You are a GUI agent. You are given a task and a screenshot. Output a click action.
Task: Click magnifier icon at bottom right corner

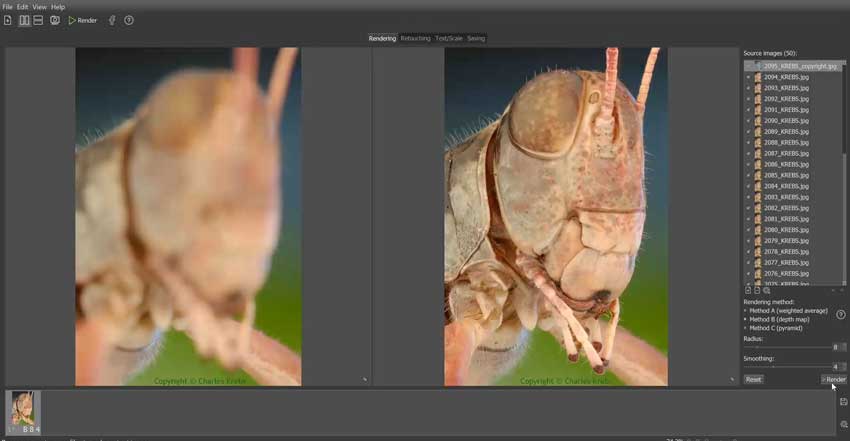[x=843, y=424]
